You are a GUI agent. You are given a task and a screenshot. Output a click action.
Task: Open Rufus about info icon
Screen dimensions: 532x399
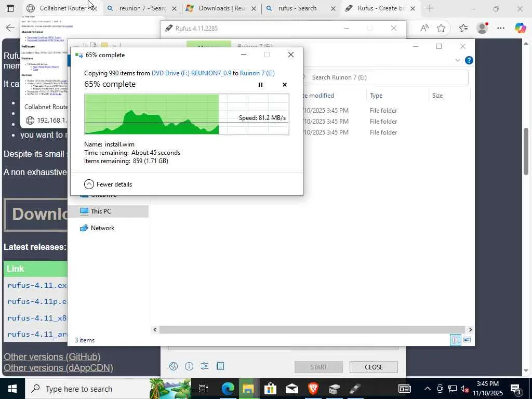189,366
